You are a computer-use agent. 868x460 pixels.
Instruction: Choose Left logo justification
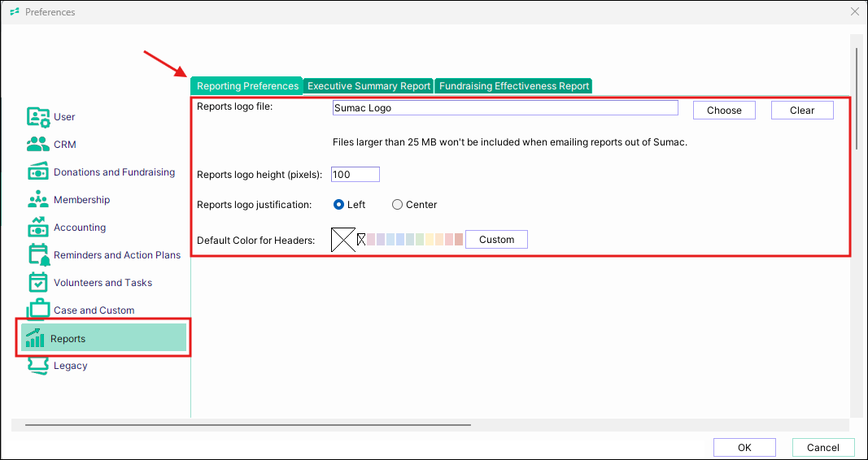(339, 205)
